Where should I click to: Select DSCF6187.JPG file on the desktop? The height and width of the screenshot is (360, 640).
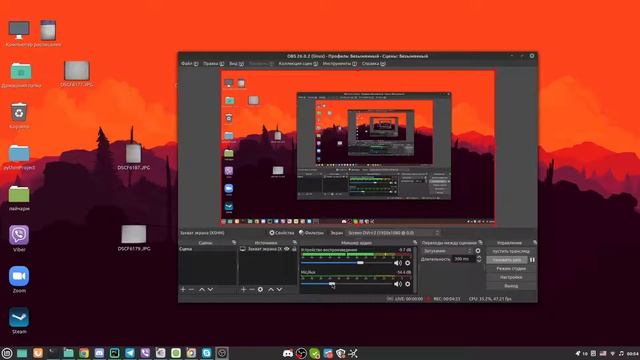click(133, 157)
